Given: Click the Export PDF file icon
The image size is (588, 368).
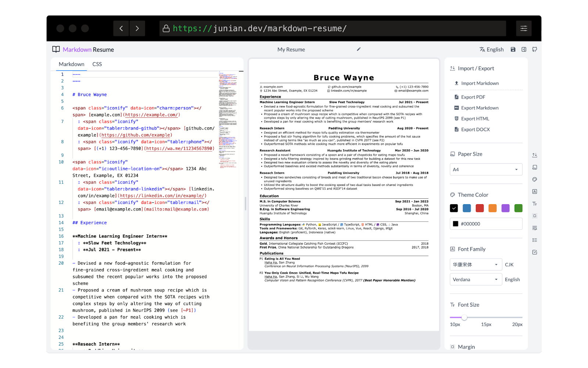Looking at the screenshot, I should 456,97.
